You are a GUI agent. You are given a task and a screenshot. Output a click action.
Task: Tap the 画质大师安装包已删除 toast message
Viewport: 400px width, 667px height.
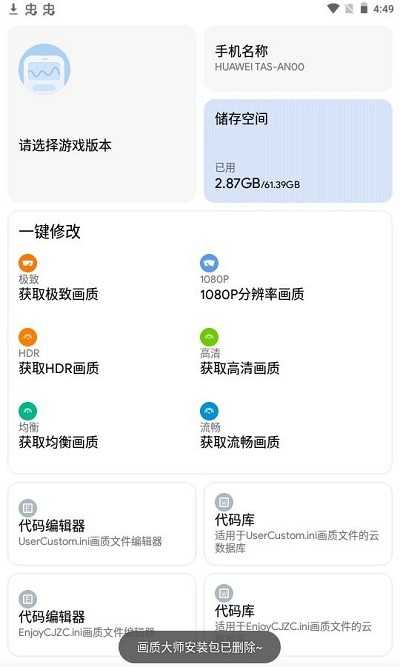200,647
